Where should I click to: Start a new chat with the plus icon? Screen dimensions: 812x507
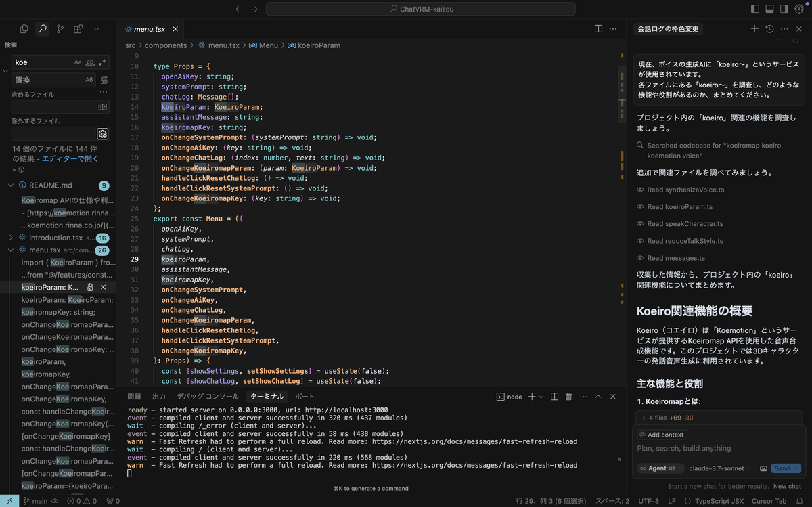point(754,28)
